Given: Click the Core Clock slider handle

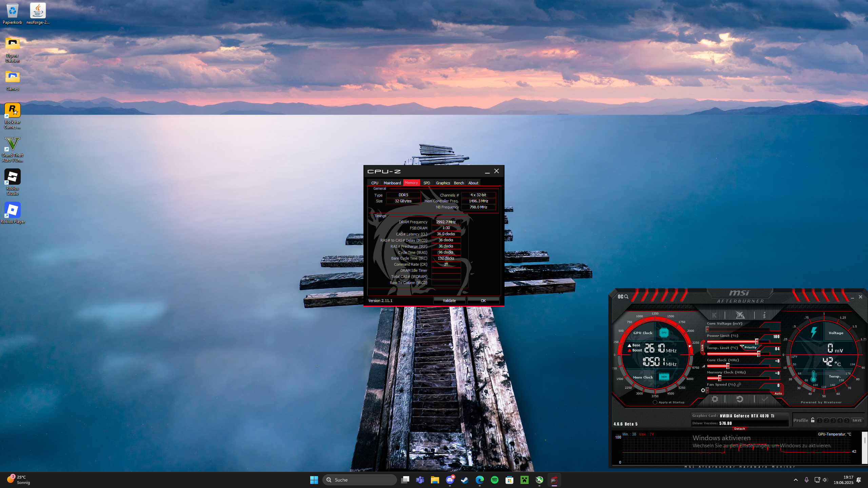Looking at the screenshot, I should [x=728, y=366].
